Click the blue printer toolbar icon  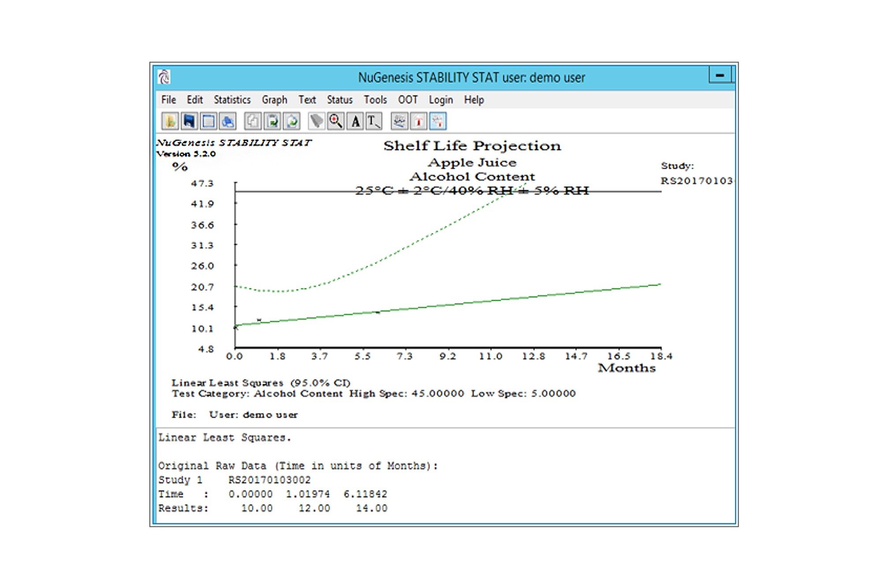[x=228, y=121]
